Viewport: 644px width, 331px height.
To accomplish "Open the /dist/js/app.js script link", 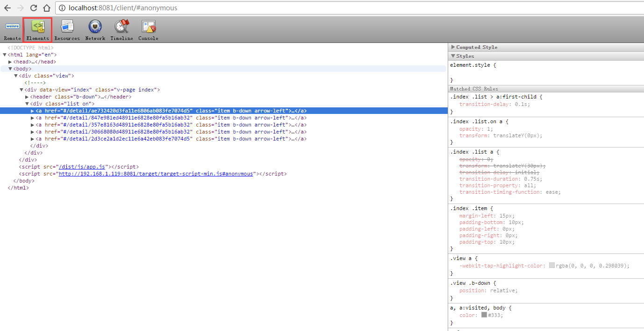I will pyautogui.click(x=82, y=167).
